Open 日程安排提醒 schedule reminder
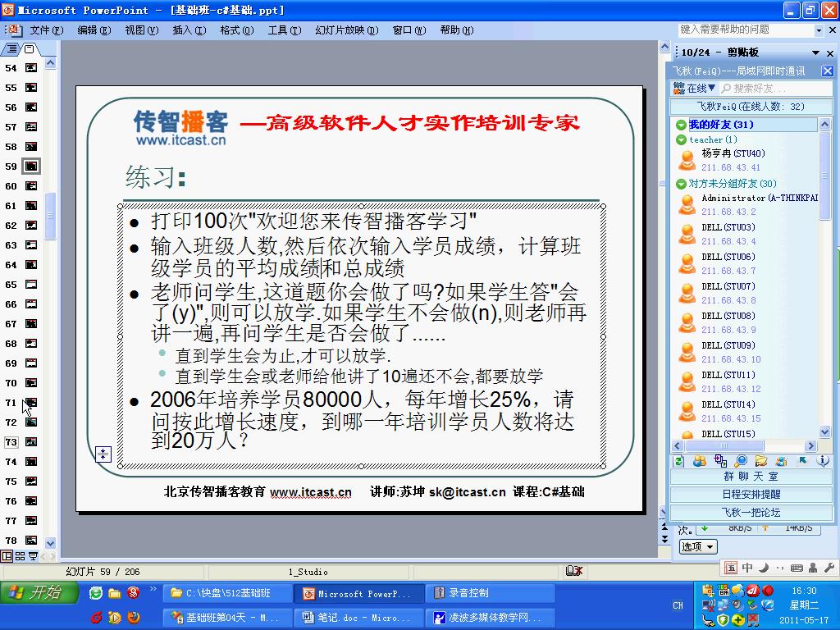The width and height of the screenshot is (840, 630). [751, 494]
